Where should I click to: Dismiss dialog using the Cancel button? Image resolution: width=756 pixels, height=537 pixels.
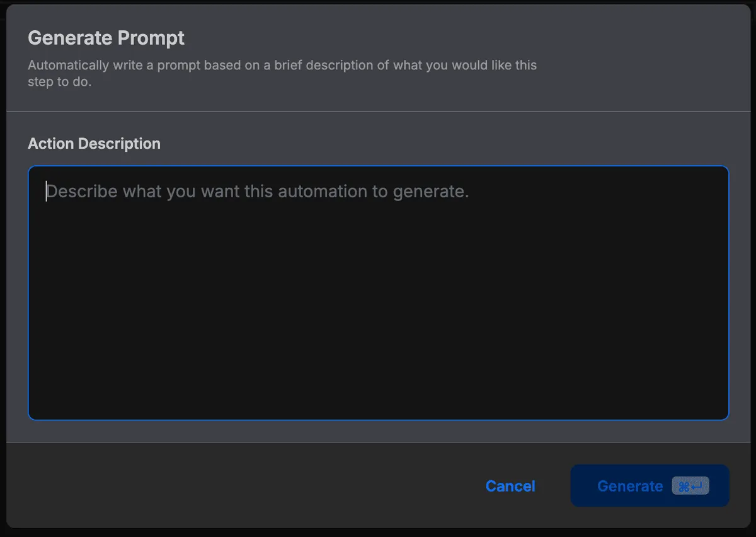[510, 486]
